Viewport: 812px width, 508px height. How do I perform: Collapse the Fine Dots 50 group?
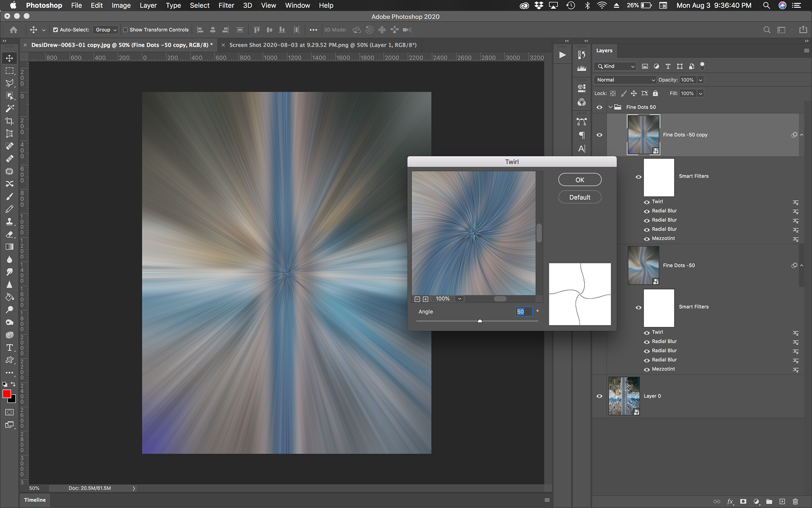(610, 107)
